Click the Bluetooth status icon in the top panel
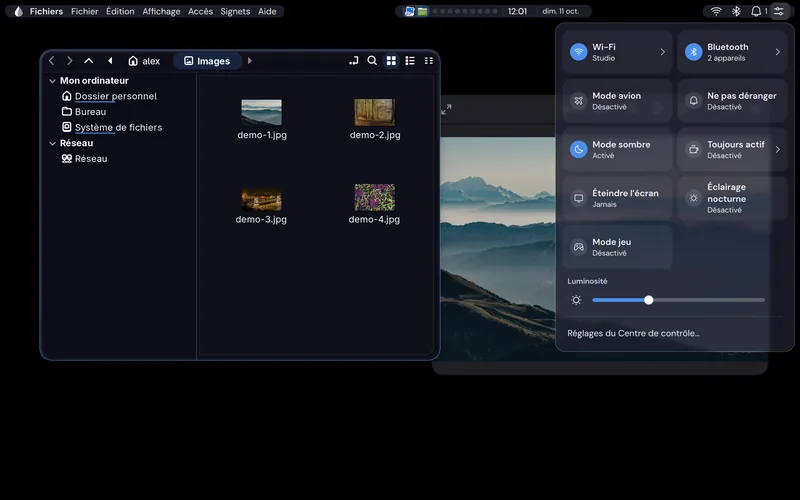The image size is (800, 500). point(736,11)
